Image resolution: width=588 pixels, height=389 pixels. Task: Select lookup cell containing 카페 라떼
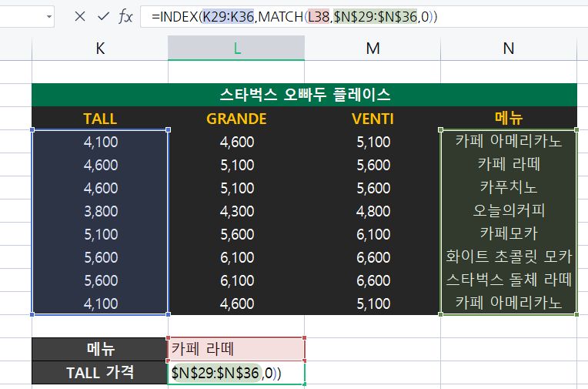click(x=236, y=349)
